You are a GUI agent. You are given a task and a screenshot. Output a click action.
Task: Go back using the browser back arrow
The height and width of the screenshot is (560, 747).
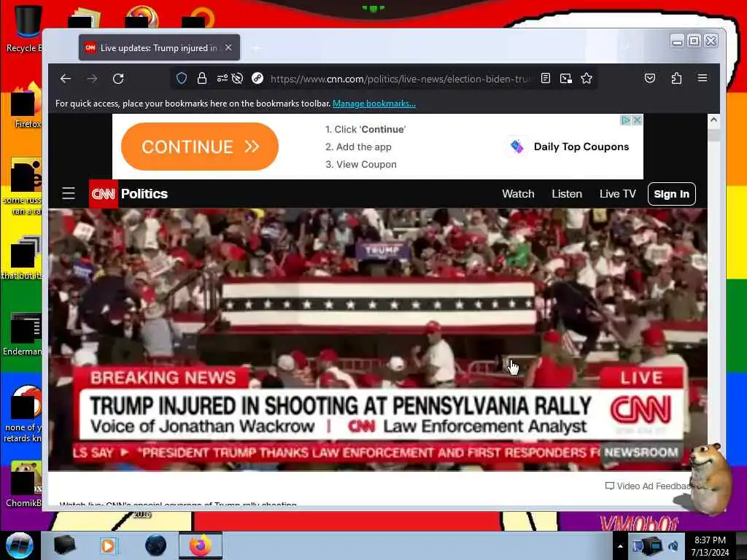pyautogui.click(x=66, y=79)
